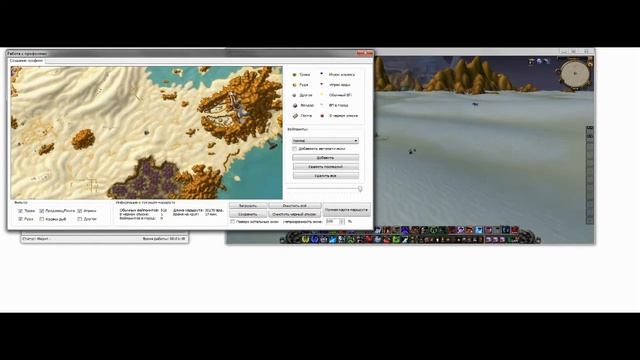640x360 pixels.
Task: Click the 'ВП в город' legend label
Action: [338, 105]
